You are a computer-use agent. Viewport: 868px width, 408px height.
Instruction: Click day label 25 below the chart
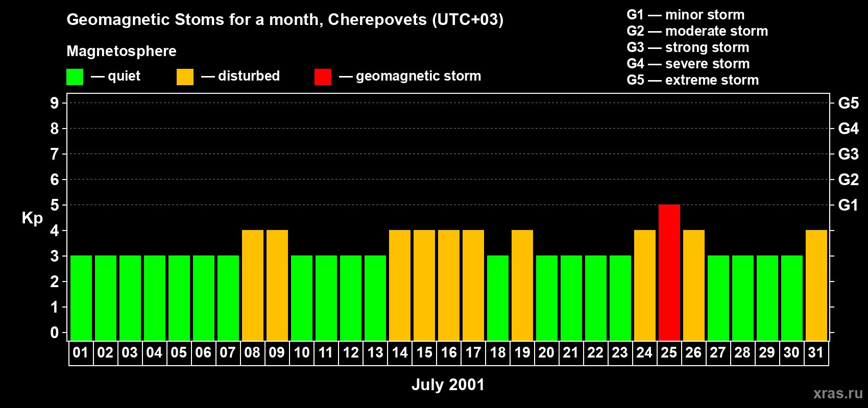669,353
